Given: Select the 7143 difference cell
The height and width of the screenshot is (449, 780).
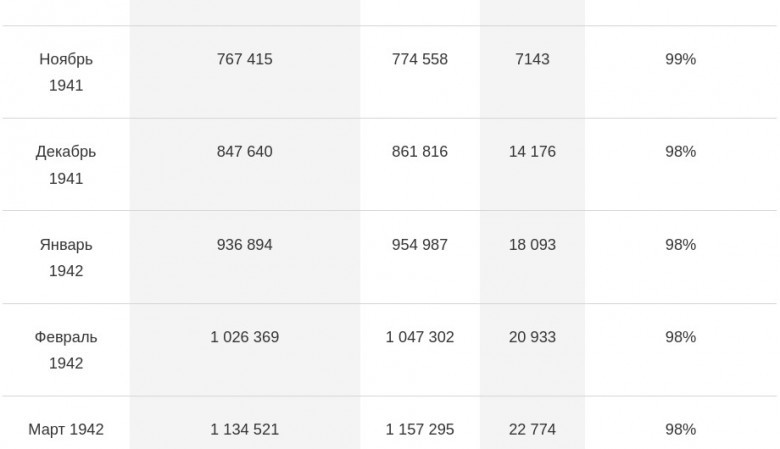Looking at the screenshot, I should 532,59.
